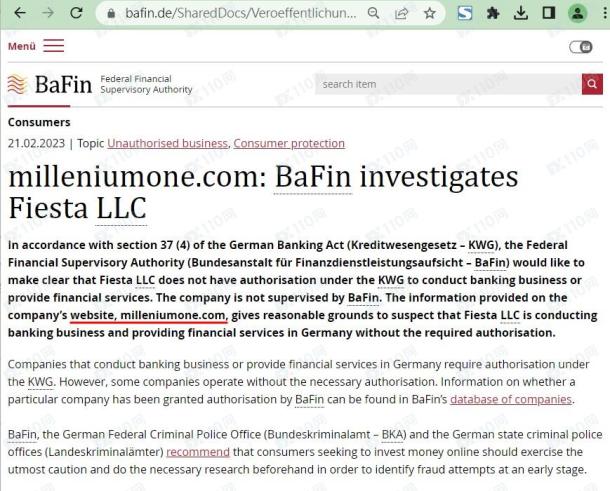Toggle the browser side panel
This screenshot has width=610, height=491.
549,14
